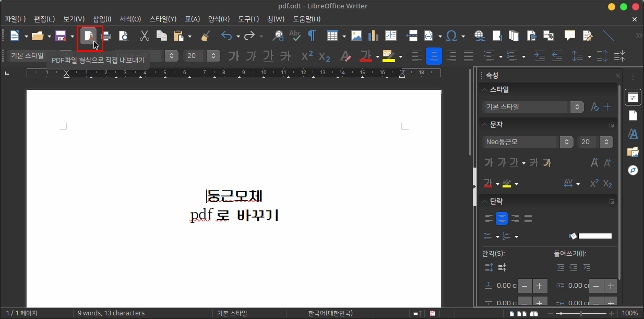
Task: Click the paragraph background color swatch in sidebar
Action: [x=595, y=236]
